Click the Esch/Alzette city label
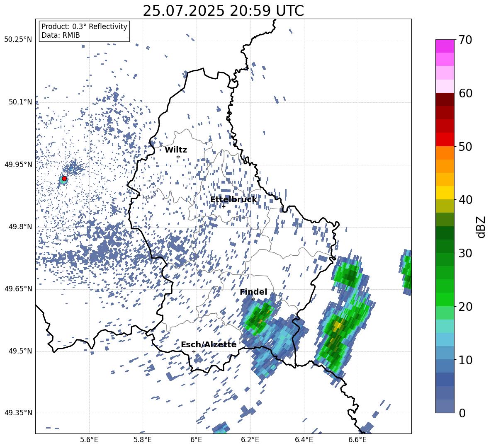This screenshot has width=491, height=448. 209,344
